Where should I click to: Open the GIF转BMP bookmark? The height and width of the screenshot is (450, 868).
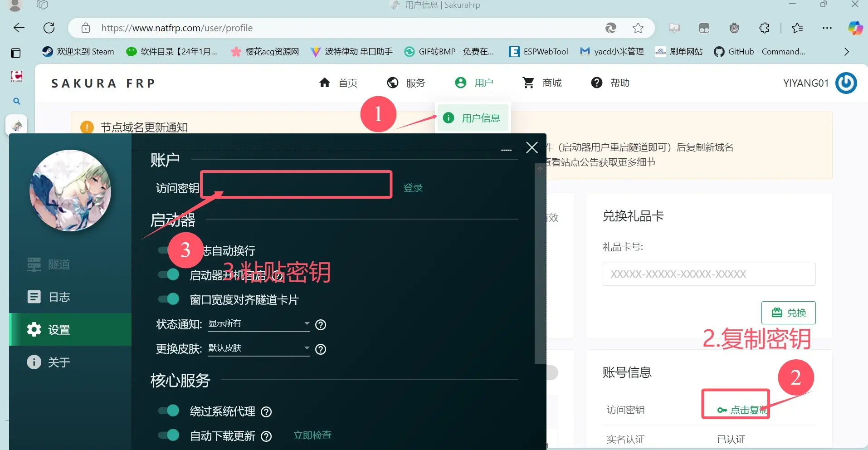coord(449,52)
